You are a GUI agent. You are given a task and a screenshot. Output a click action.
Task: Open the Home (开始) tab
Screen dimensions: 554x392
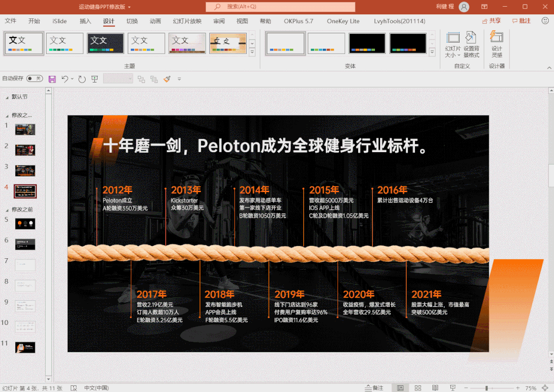(34, 21)
